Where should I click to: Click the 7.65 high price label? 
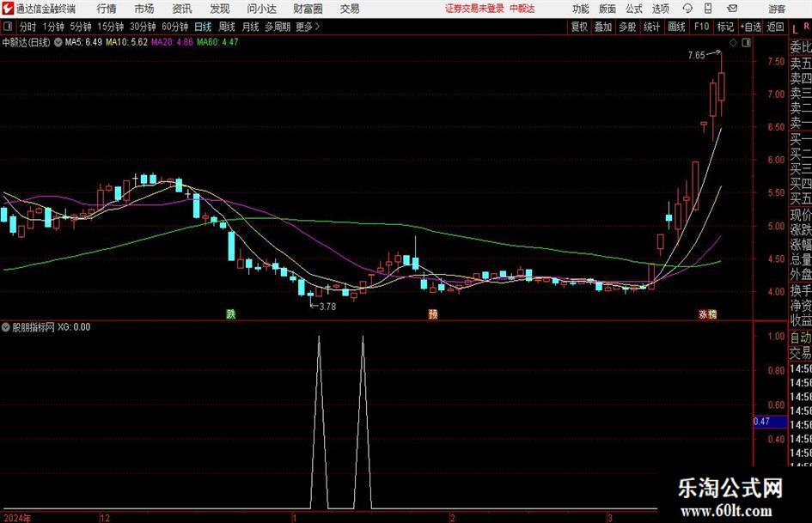click(x=697, y=55)
